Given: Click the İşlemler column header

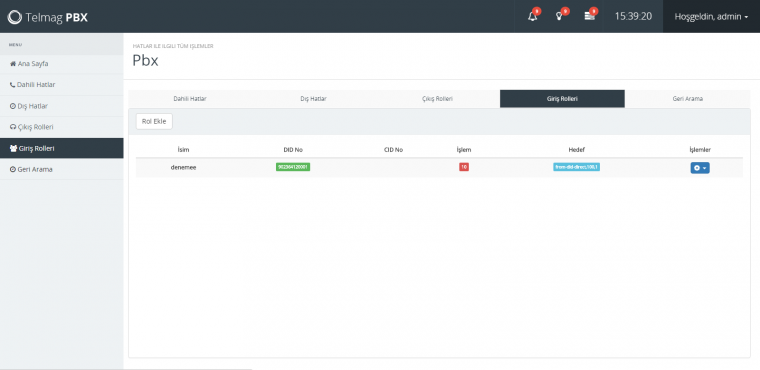Looking at the screenshot, I should 700,149.
